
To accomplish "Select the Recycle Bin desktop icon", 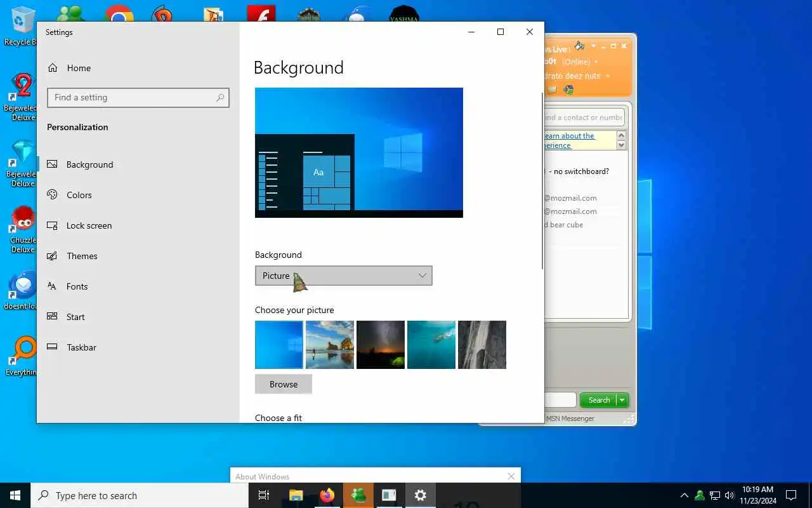I will point(22,27).
